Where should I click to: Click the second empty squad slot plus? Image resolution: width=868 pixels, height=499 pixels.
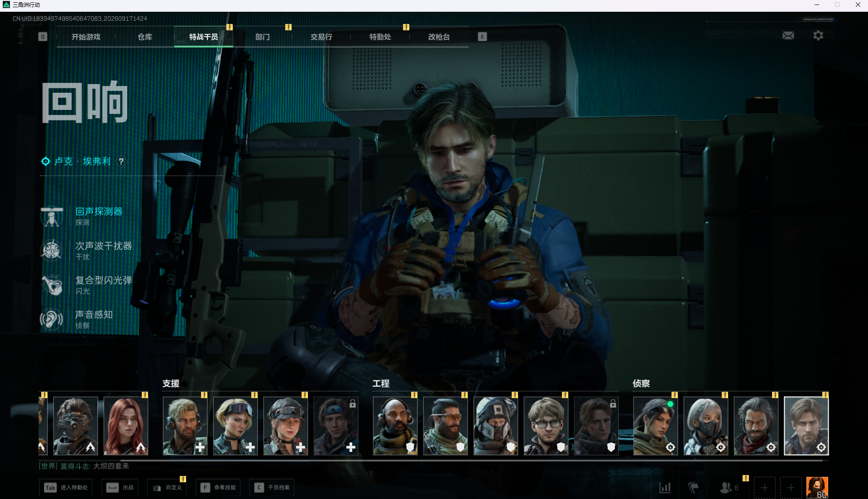pyautogui.click(x=791, y=488)
